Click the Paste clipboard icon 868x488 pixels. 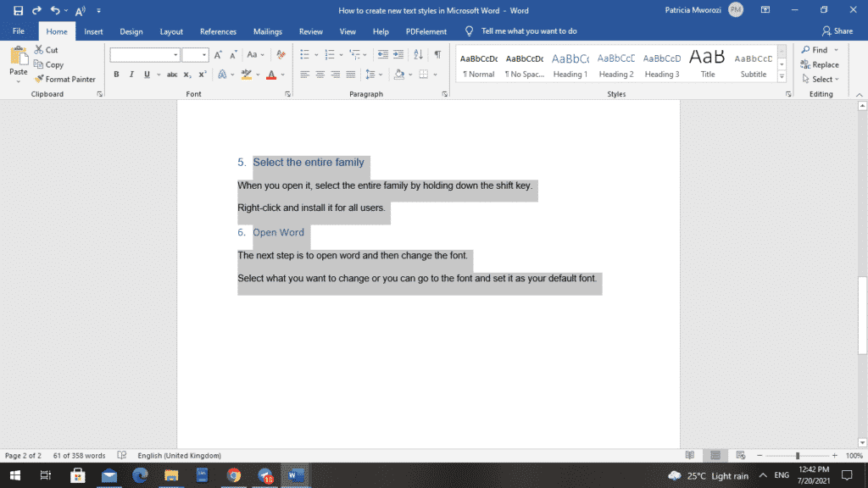coord(19,57)
